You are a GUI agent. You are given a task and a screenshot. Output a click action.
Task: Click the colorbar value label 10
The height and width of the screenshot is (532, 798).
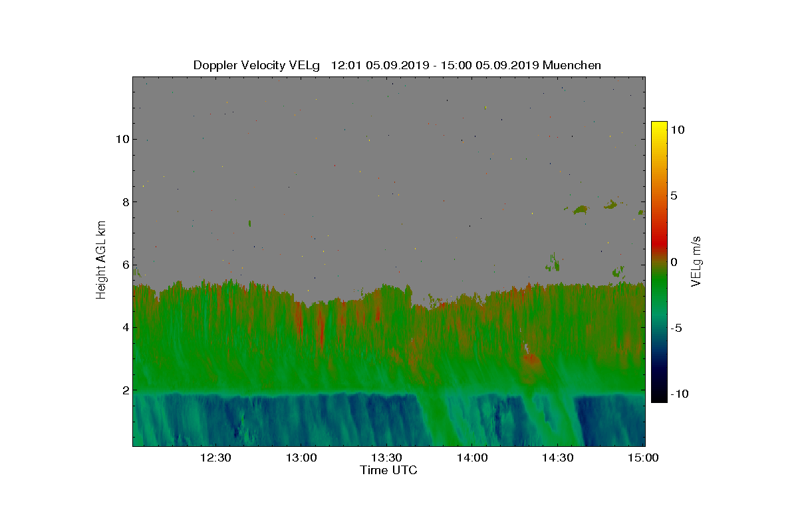(x=678, y=130)
